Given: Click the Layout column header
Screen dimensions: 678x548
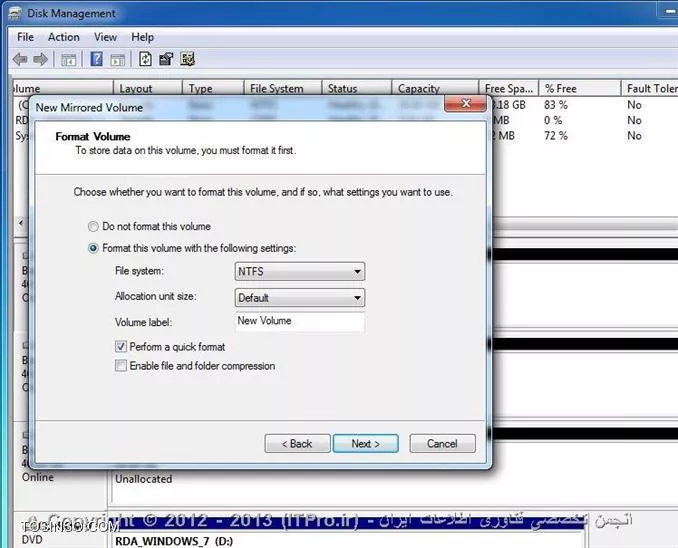Looking at the screenshot, I should 147,88.
